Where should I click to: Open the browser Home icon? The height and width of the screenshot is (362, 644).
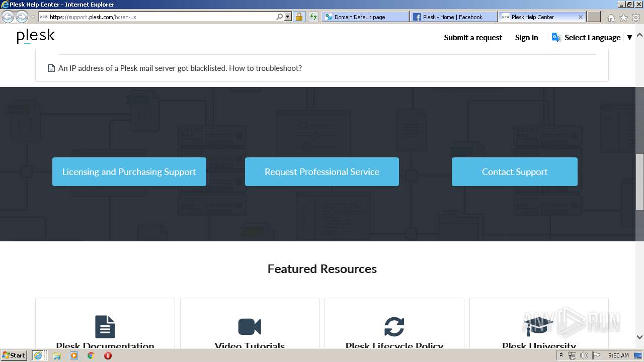click(x=611, y=18)
